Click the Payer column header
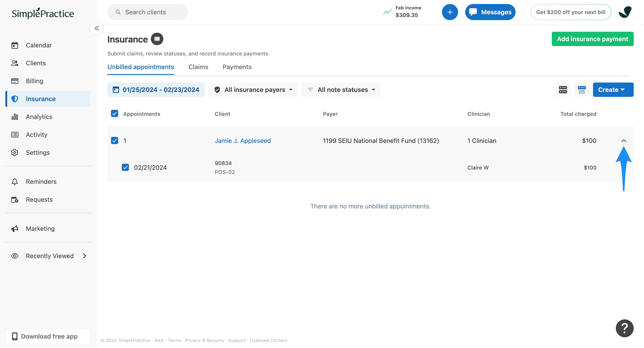The height and width of the screenshot is (348, 644). (330, 114)
